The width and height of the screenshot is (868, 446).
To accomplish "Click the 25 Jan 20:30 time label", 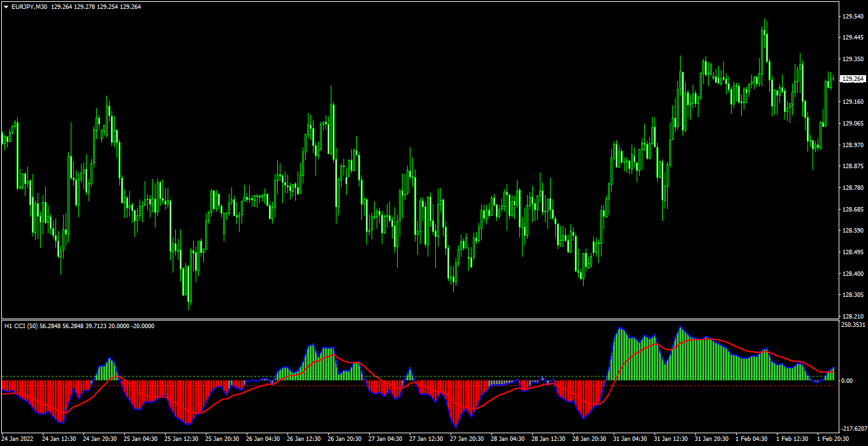I will pos(222,439).
